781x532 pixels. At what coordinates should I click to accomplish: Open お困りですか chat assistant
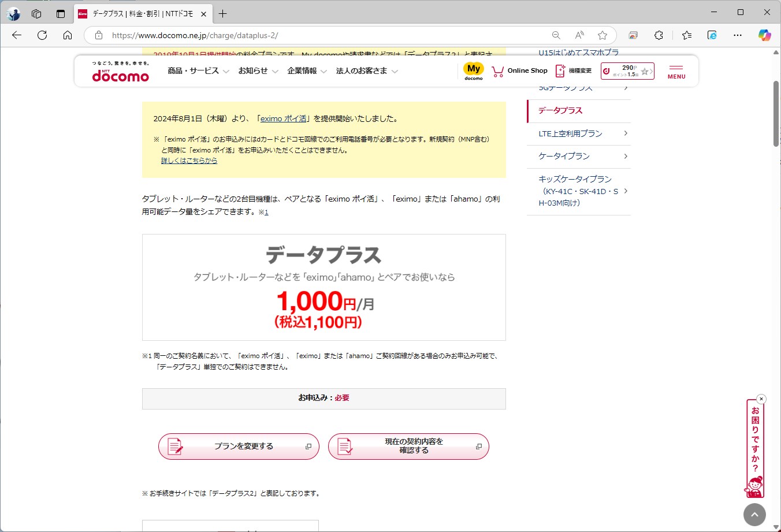[x=755, y=449]
